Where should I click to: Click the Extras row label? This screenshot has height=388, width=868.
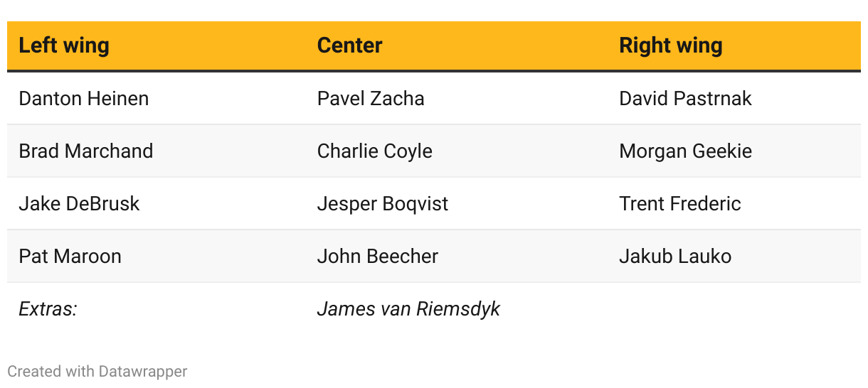pyautogui.click(x=48, y=308)
